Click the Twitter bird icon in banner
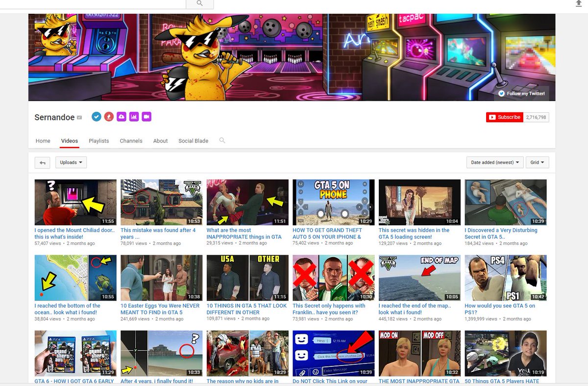588x386 pixels. [501, 94]
